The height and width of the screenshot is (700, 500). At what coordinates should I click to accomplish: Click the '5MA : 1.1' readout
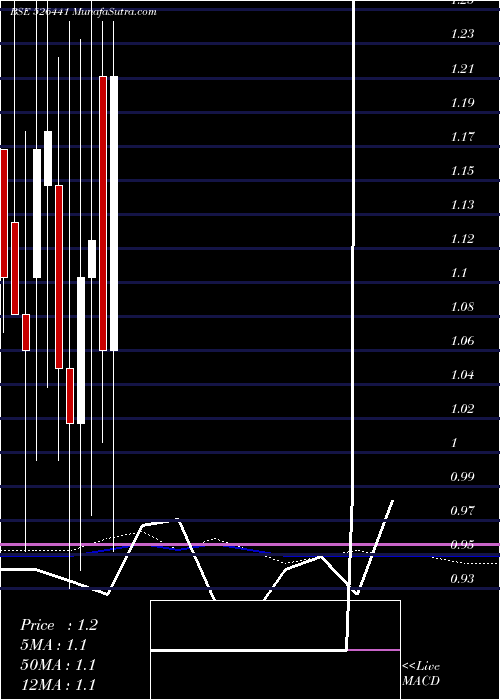(x=54, y=645)
